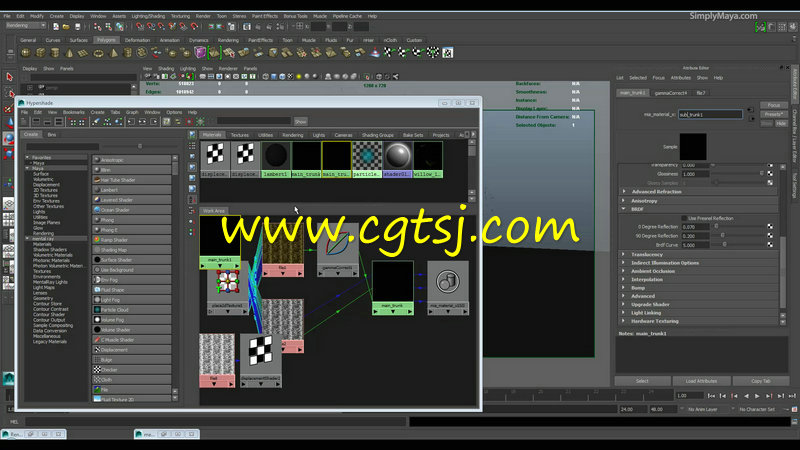Select the Polygons shelf tab
This screenshot has width=800, height=450.
[x=106, y=40]
